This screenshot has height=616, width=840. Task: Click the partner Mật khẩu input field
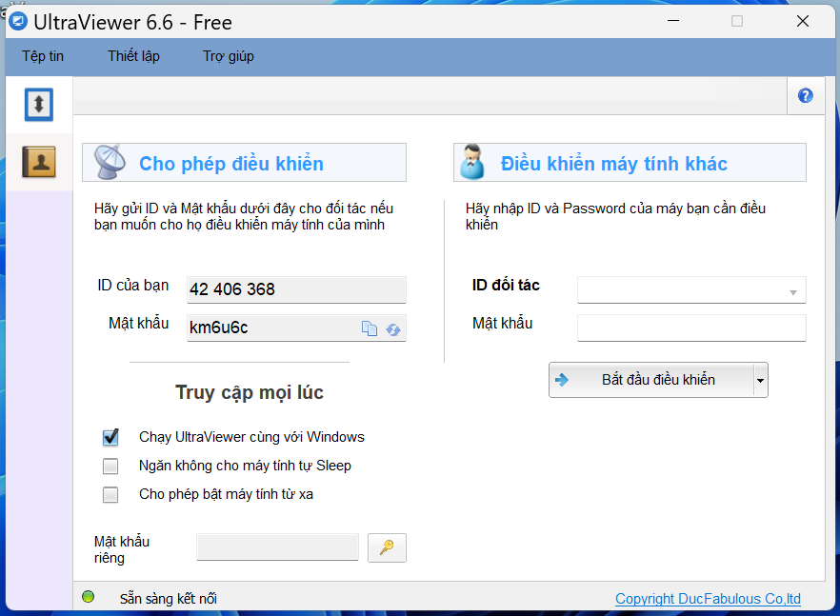[x=691, y=328]
